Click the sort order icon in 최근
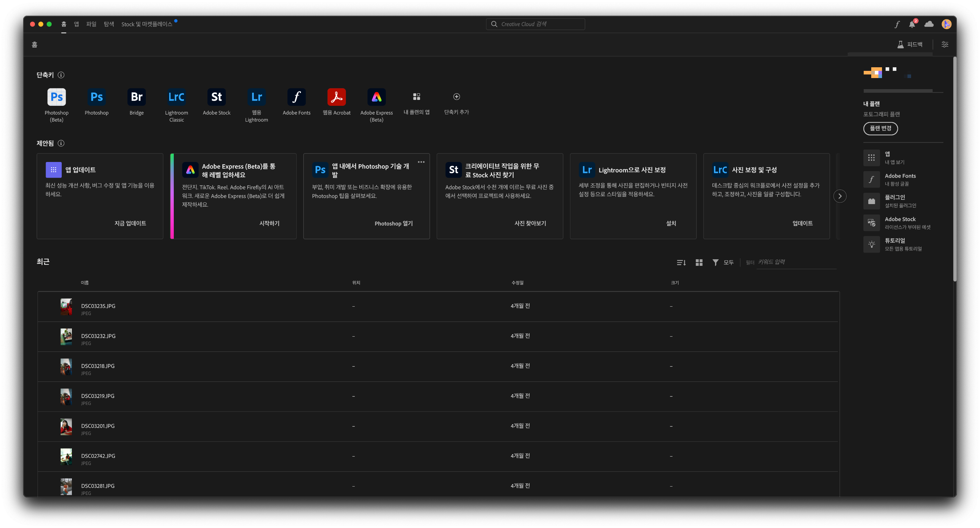Image resolution: width=980 pixels, height=528 pixels. pos(681,263)
